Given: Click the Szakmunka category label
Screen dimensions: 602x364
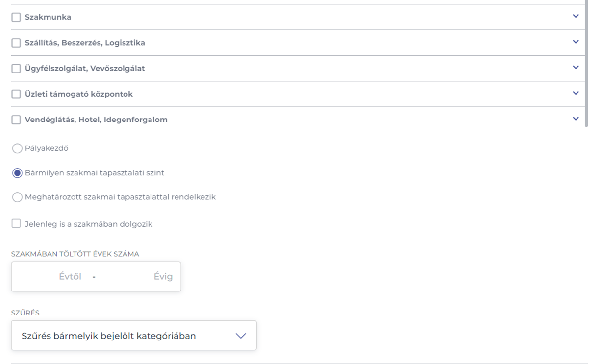Looking at the screenshot, I should pyautogui.click(x=48, y=17).
